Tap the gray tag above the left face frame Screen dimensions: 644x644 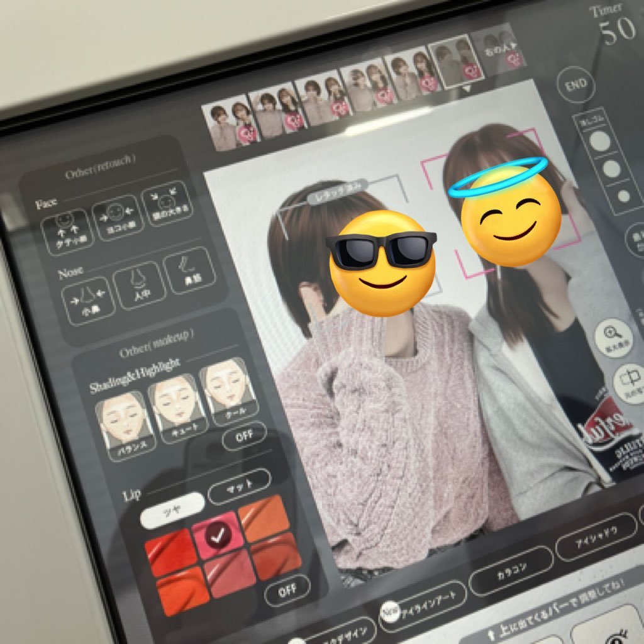click(x=337, y=192)
